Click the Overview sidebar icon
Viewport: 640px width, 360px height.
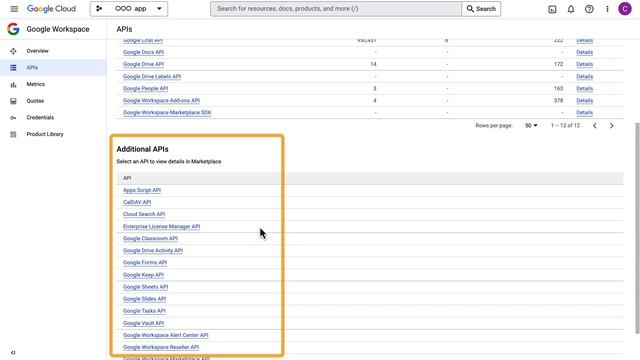13,51
